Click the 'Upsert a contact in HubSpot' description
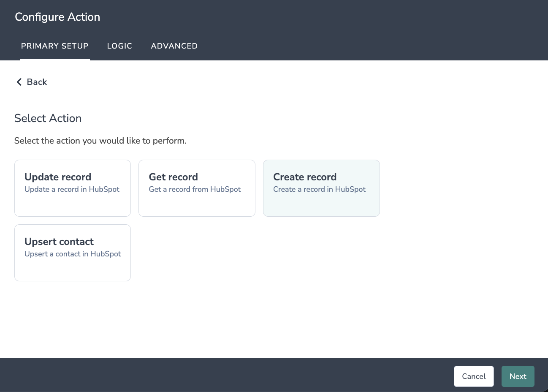The height and width of the screenshot is (392, 548). point(73,254)
